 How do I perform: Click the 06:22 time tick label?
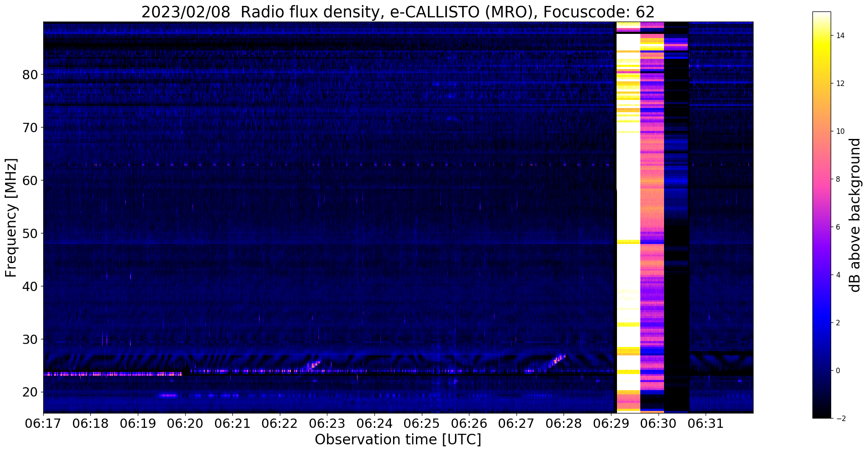(280, 423)
